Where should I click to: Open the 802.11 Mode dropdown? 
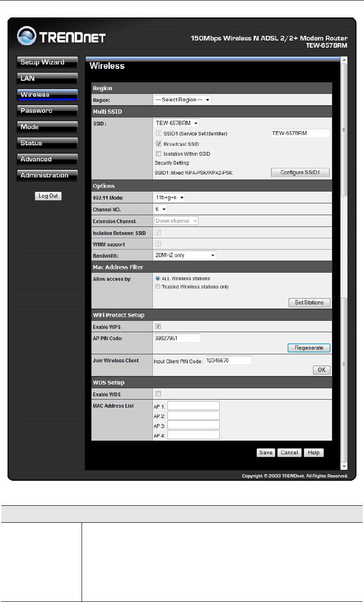click(x=170, y=198)
